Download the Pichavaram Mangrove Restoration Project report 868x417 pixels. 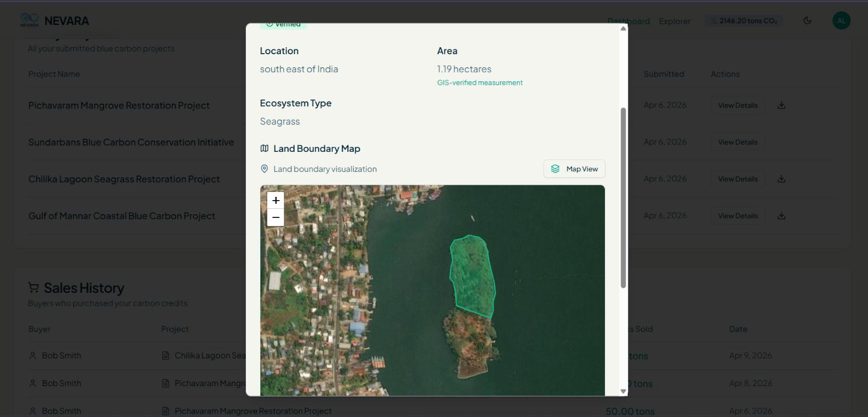(x=781, y=105)
